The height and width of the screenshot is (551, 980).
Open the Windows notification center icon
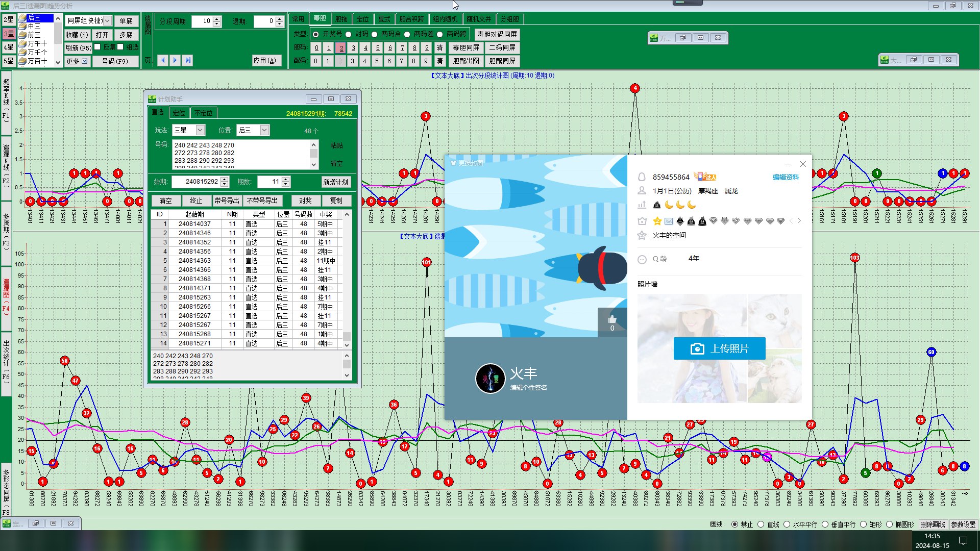(x=963, y=541)
